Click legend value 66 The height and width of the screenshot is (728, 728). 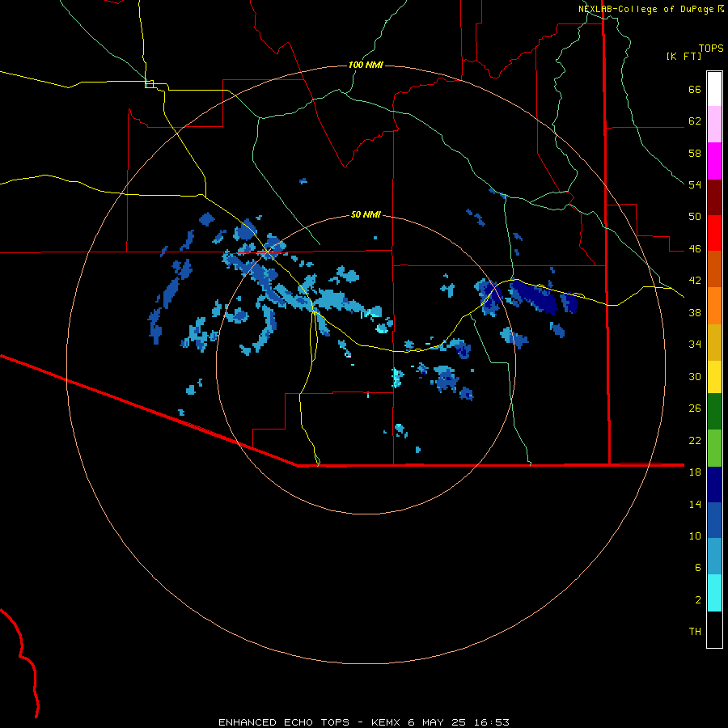click(695, 89)
